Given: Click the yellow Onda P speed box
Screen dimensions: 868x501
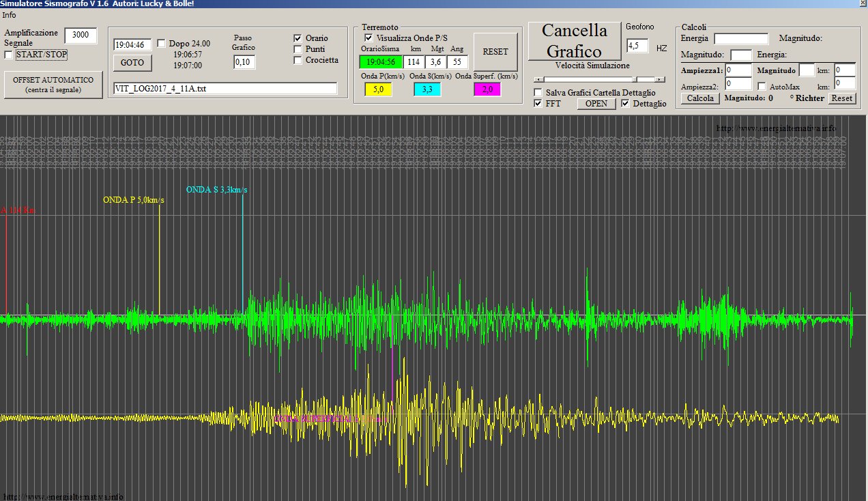Looking at the screenshot, I should tap(377, 89).
